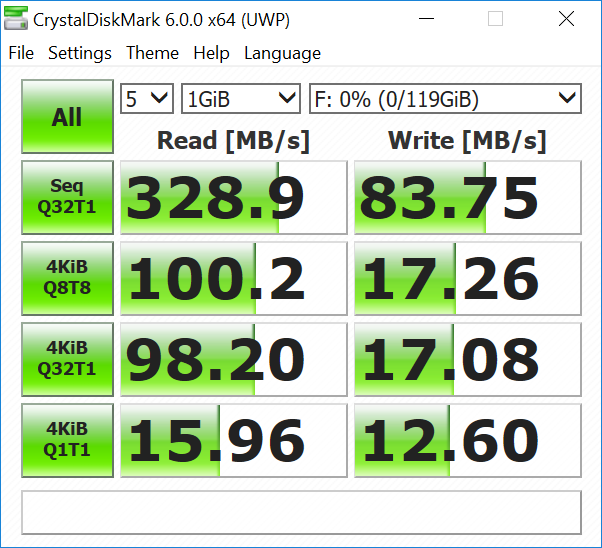The image size is (602, 548).
Task: Click the 4KiB Q1T1 read result 15.96
Action: click(x=234, y=440)
